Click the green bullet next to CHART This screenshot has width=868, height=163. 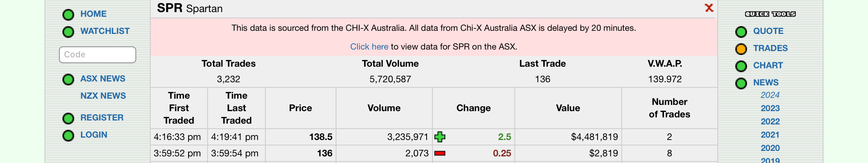click(x=741, y=66)
